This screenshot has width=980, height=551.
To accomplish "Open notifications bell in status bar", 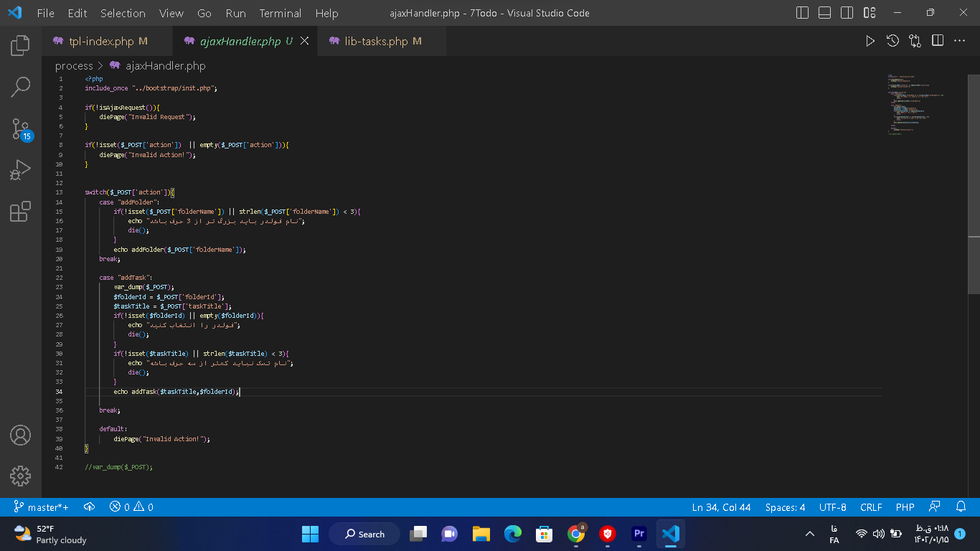I will pos(961,507).
